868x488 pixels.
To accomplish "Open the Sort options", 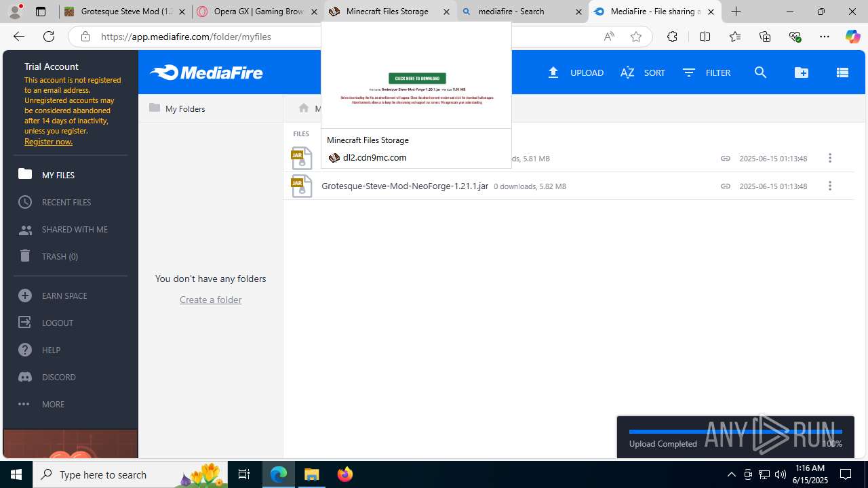I will (642, 73).
